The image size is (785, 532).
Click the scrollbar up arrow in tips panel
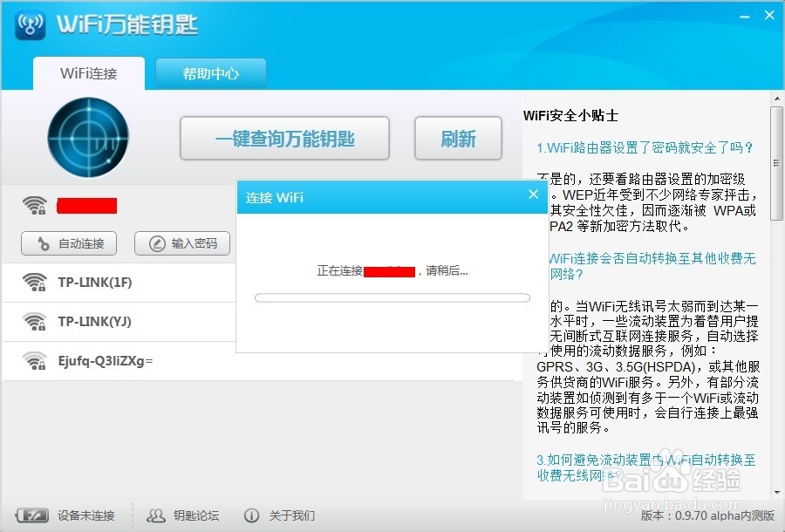tap(777, 99)
